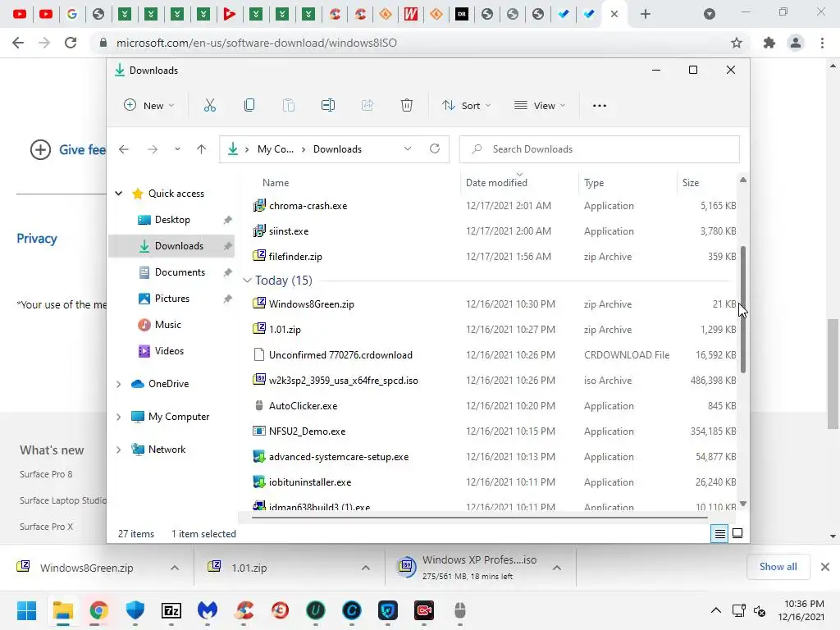
Task: Open File Explorer taskbar icon
Action: click(x=62, y=610)
